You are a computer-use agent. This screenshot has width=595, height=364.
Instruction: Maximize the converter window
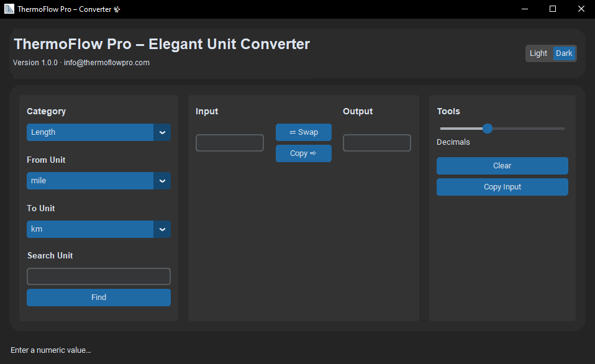click(x=553, y=9)
